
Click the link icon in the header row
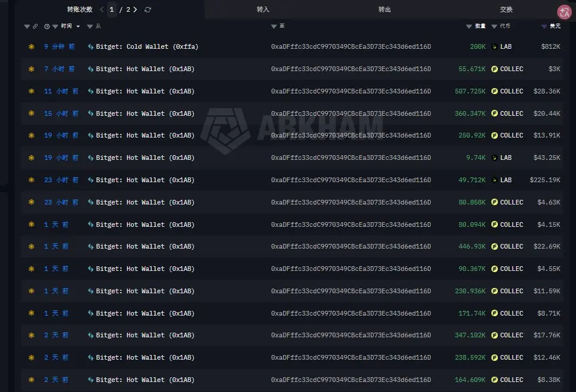[35, 26]
